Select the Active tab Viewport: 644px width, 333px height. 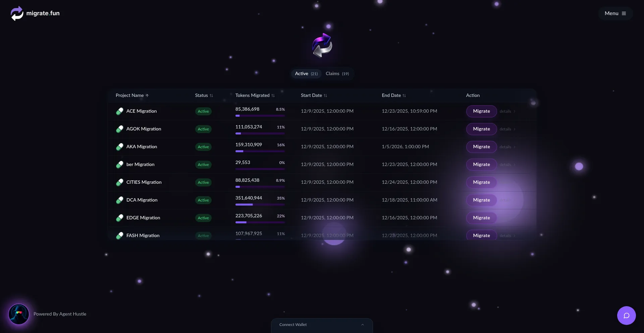pos(306,74)
